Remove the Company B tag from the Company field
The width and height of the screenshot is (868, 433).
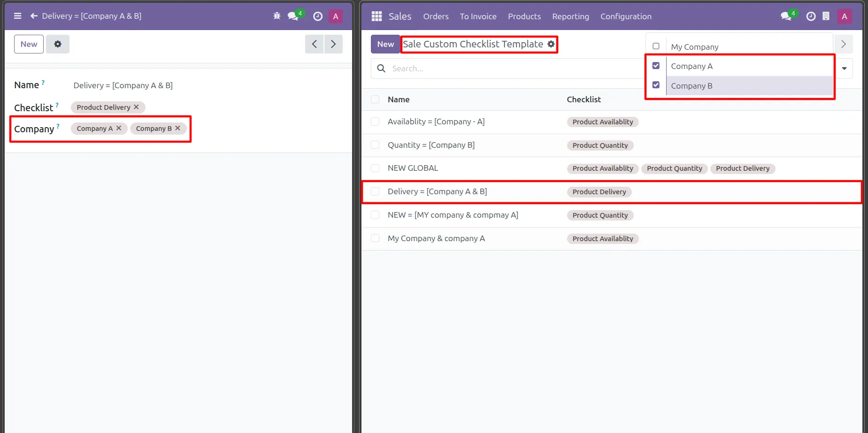(178, 128)
